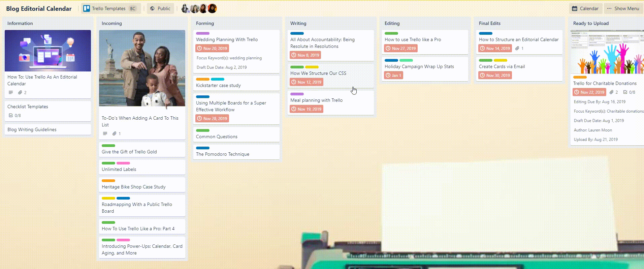
Task: Click the Ready to Upload list header
Action: (x=591, y=23)
